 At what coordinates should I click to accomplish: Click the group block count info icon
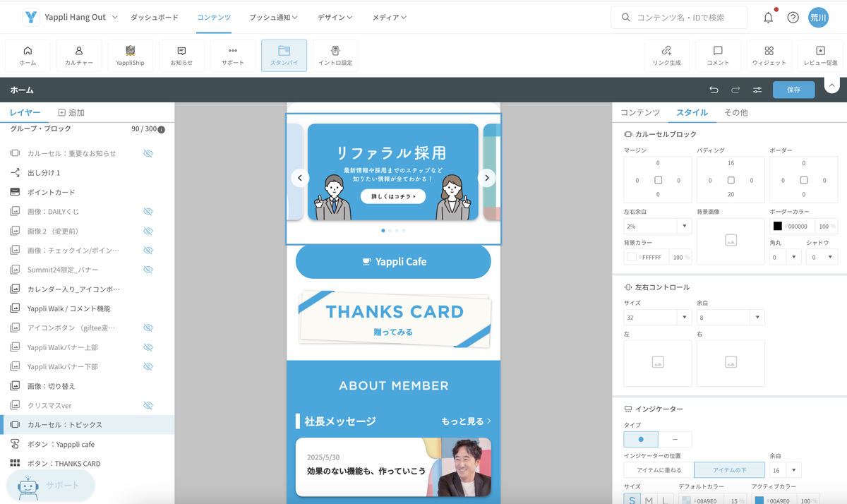162,130
